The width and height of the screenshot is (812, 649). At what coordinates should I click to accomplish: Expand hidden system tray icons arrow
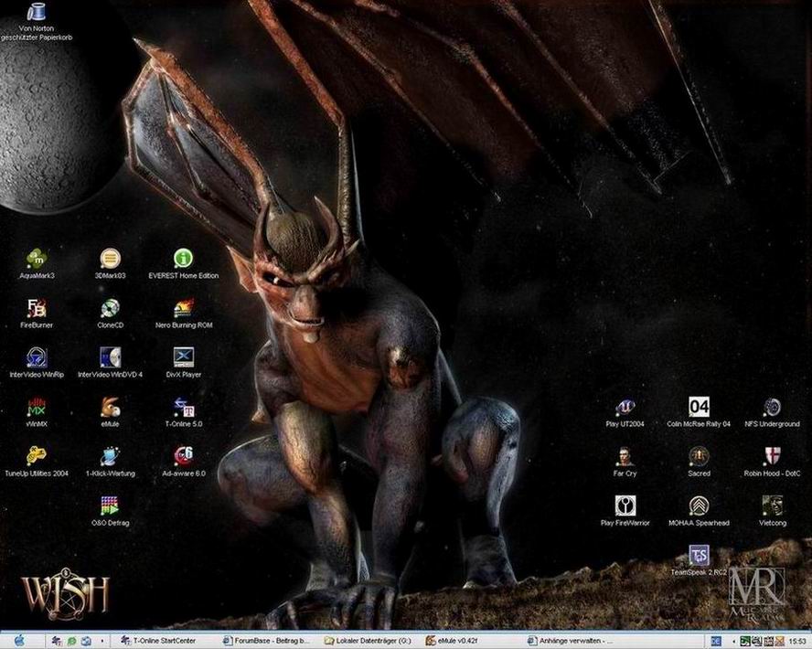click(x=733, y=642)
